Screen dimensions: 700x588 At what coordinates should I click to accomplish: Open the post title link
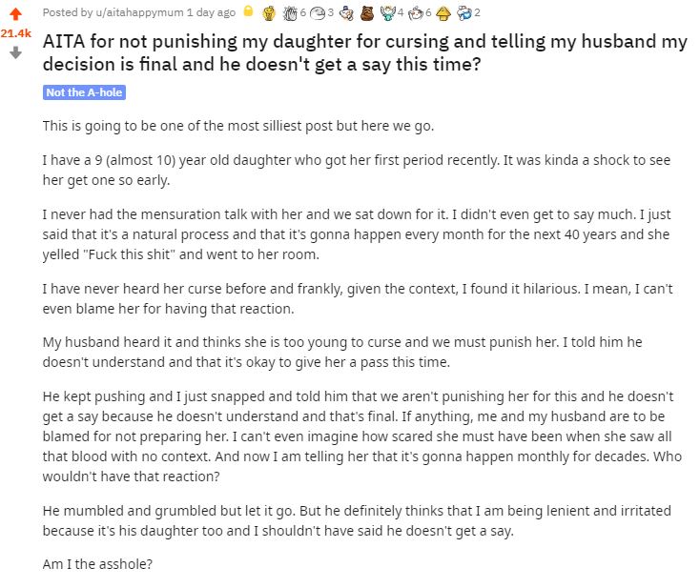coord(364,52)
